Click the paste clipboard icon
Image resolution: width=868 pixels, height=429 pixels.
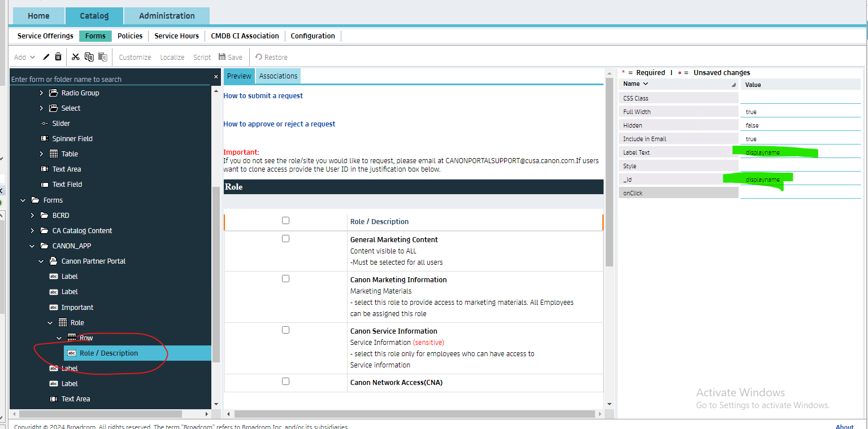click(102, 57)
